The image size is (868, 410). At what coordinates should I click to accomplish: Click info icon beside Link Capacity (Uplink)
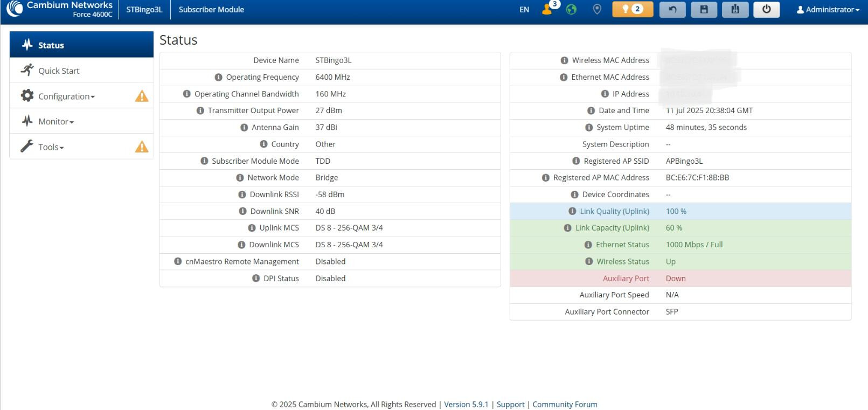pyautogui.click(x=567, y=228)
